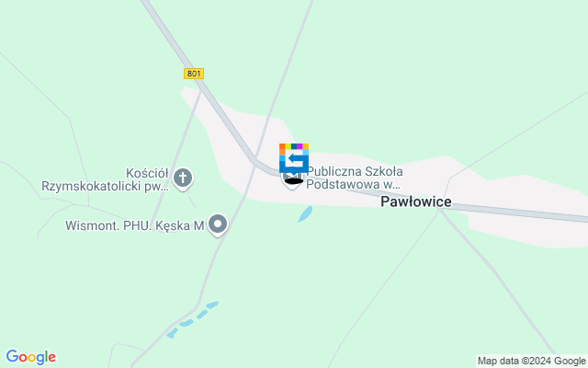This screenshot has height=368, width=588.
Task: Select the Wismont PHU Kęska M pin
Action: pyautogui.click(x=218, y=224)
